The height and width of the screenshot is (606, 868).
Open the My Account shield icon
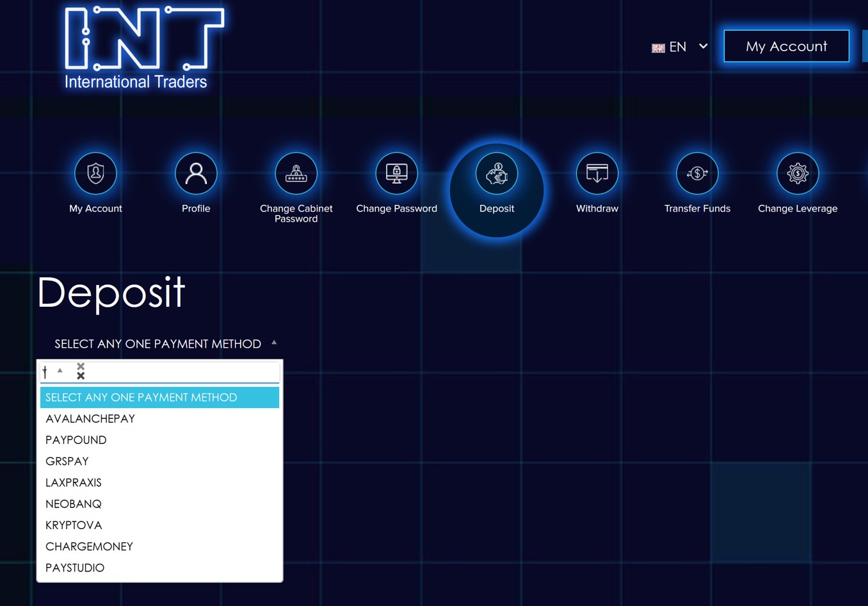95,173
